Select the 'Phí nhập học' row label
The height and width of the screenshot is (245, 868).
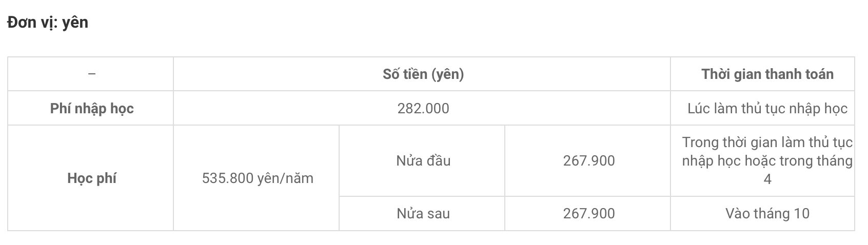click(92, 109)
